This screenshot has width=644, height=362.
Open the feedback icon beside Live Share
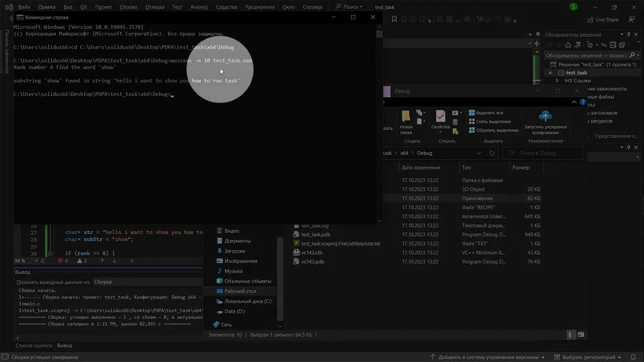pos(631,20)
